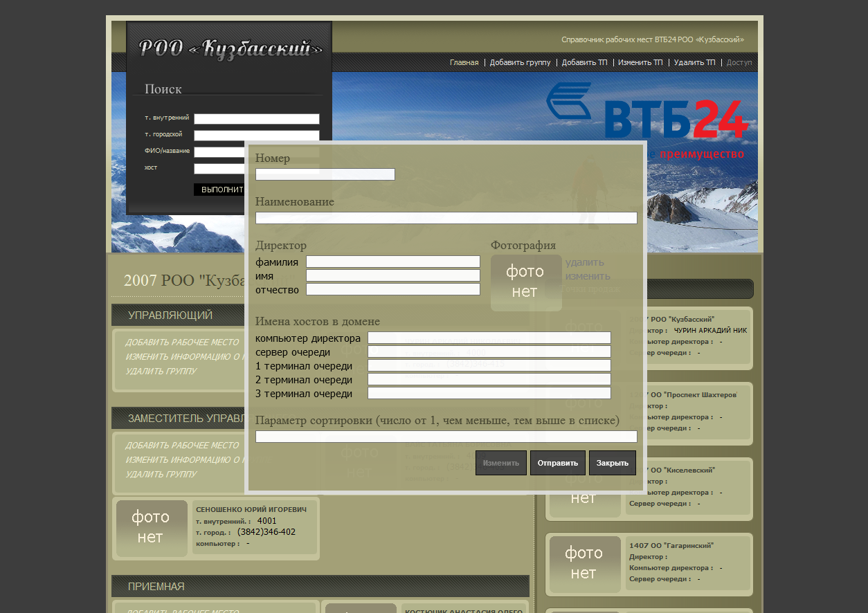Click the photo placeholder in the dialog
868x613 pixels.
tap(525, 282)
